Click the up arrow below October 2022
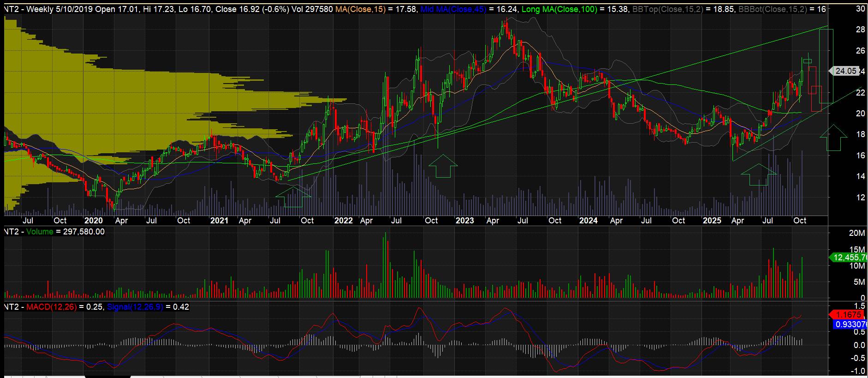This screenshot has width=868, height=378. point(443,167)
